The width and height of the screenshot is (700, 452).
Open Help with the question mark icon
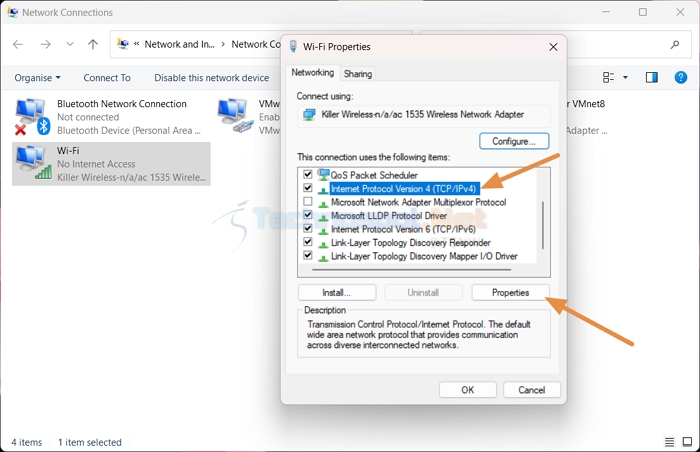point(680,77)
